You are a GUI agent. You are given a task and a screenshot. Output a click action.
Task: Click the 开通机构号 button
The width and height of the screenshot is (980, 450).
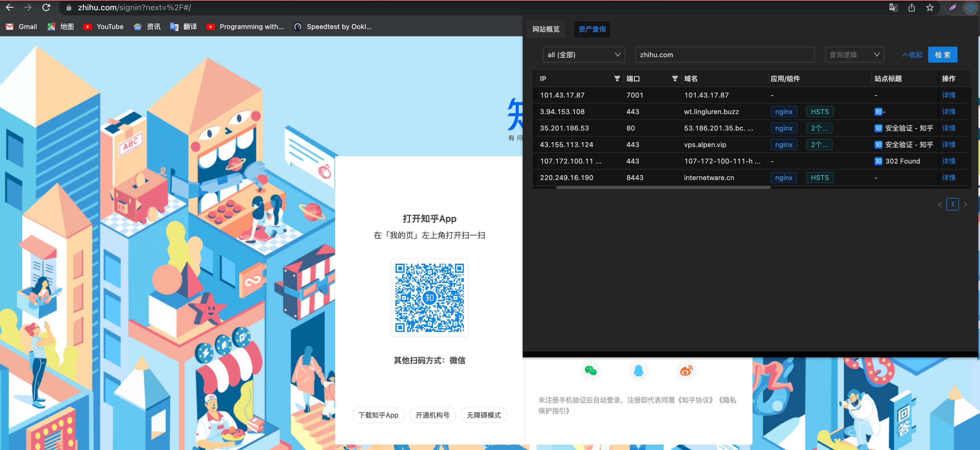[x=432, y=415]
